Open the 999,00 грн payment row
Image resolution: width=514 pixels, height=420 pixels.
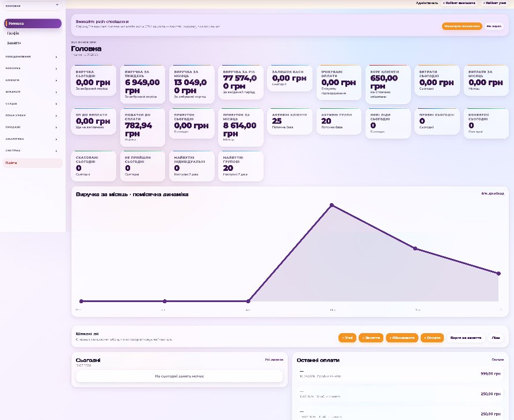pos(400,374)
